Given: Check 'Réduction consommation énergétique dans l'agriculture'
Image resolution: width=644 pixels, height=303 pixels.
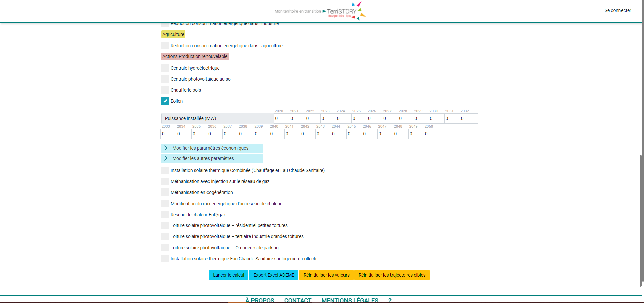Looking at the screenshot, I should pos(165,46).
